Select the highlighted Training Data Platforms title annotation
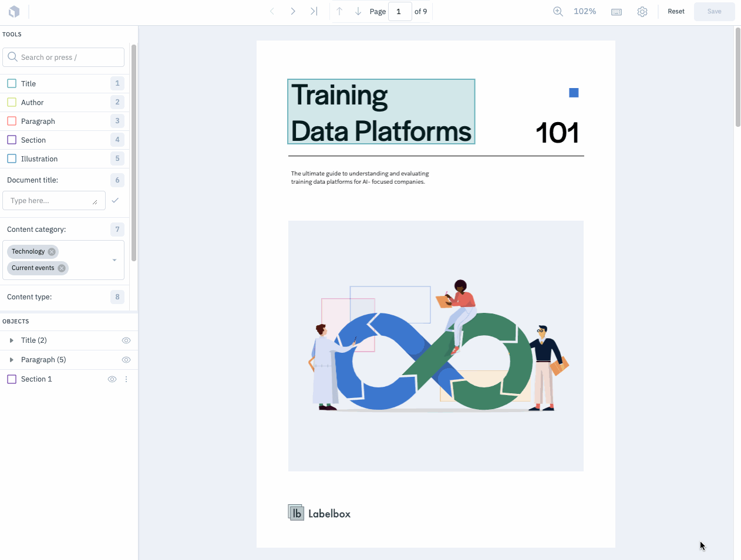Image resolution: width=741 pixels, height=560 pixels. click(381, 112)
